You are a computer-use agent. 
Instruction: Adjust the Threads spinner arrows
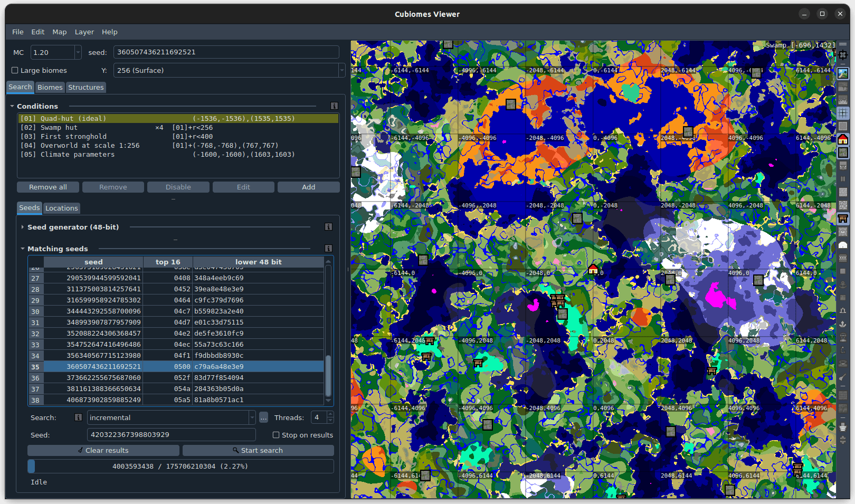(x=330, y=417)
